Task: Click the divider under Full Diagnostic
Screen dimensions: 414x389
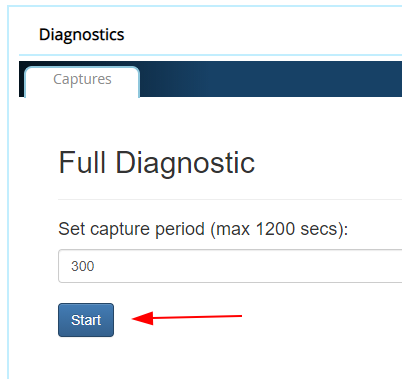Action: 230,199
